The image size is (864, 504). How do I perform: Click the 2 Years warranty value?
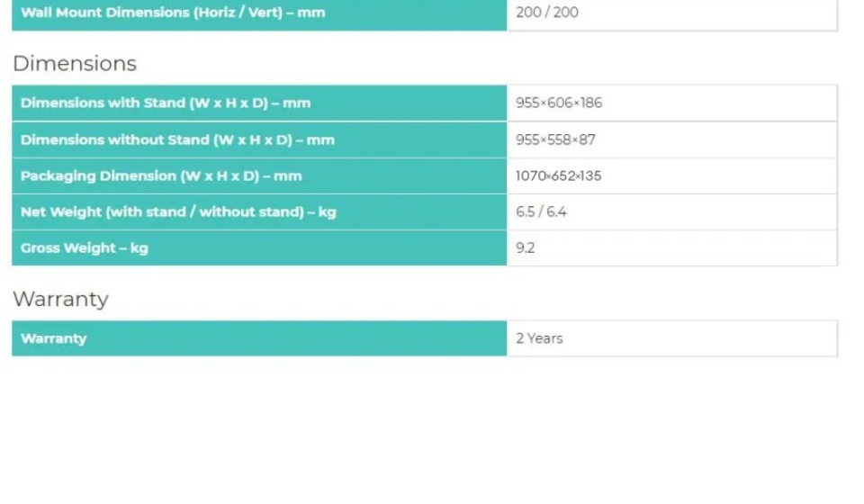click(539, 338)
